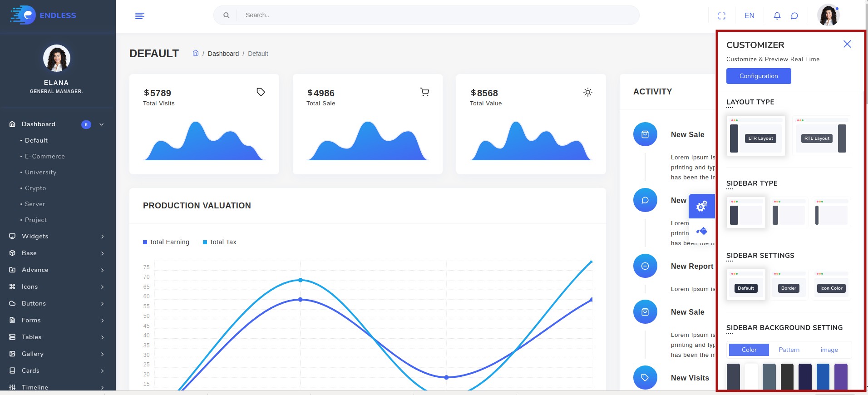The height and width of the screenshot is (395, 868).
Task: Click the search magnifier icon
Action: click(226, 15)
